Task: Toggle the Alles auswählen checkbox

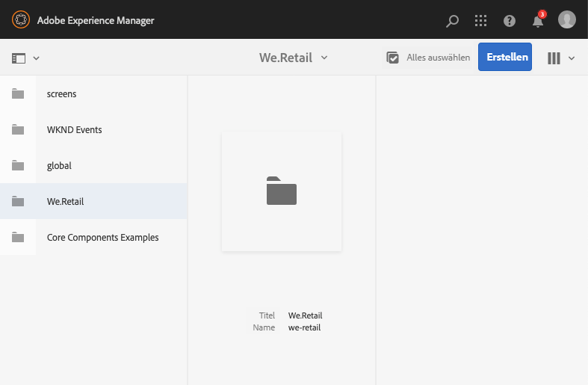Action: [x=392, y=58]
